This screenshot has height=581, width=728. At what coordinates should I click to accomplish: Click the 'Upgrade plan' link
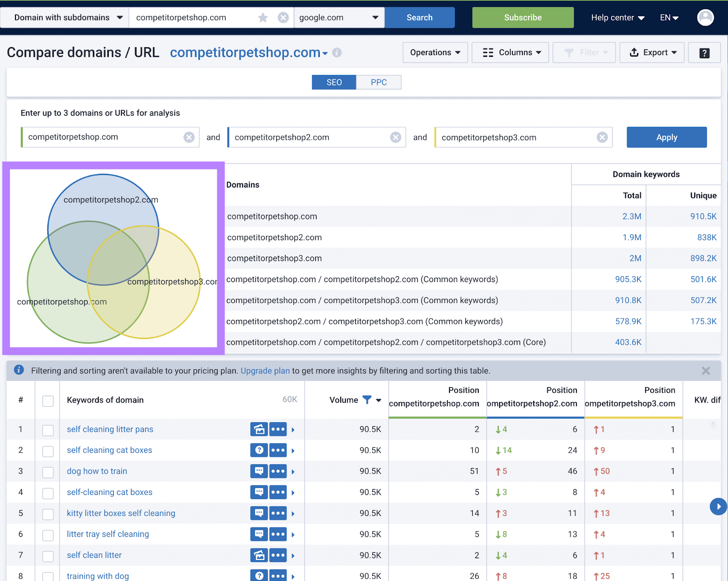click(265, 371)
